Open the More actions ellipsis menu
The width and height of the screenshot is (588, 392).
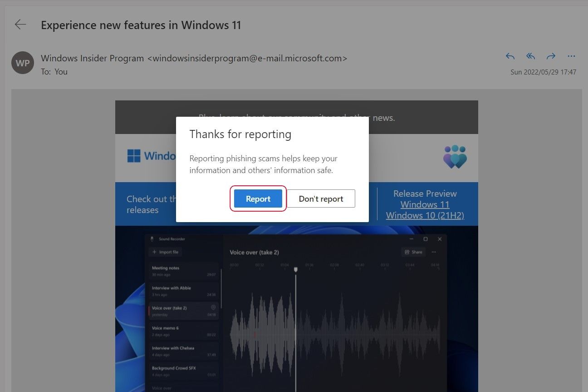(571, 56)
